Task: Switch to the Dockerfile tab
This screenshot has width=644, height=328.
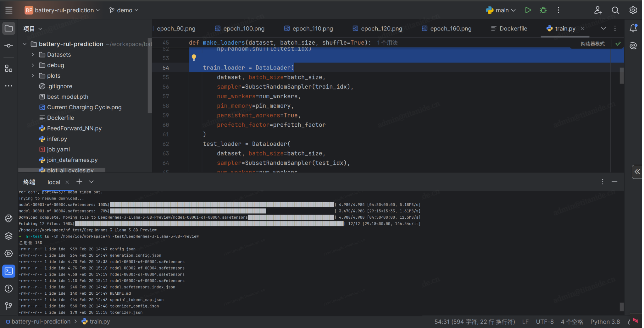Action: [509, 28]
